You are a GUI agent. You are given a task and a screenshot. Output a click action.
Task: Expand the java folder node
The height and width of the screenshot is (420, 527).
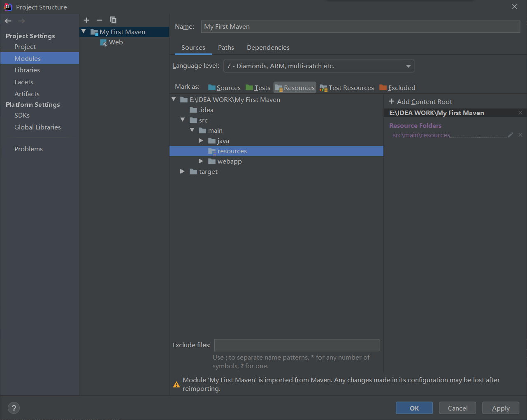[x=201, y=141]
